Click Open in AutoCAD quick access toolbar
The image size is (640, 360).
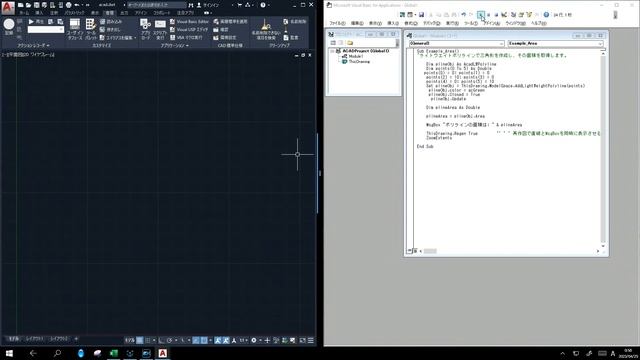click(29, 5)
